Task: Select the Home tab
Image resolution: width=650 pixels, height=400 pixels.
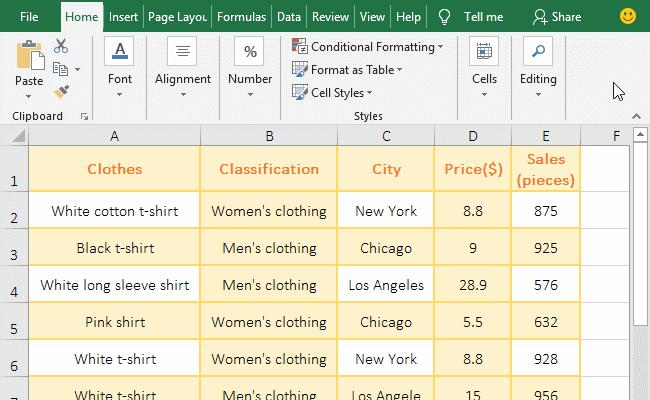Action: [x=82, y=17]
